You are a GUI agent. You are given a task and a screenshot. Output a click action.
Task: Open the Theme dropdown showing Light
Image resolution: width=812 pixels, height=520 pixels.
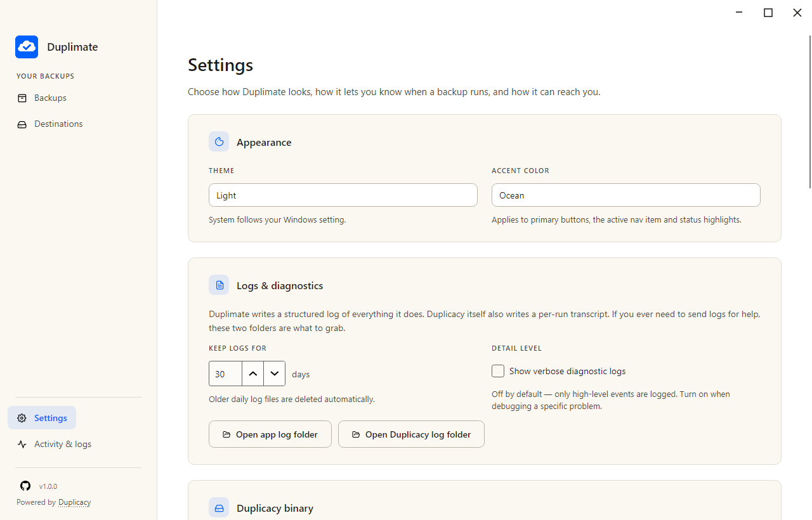pyautogui.click(x=343, y=195)
